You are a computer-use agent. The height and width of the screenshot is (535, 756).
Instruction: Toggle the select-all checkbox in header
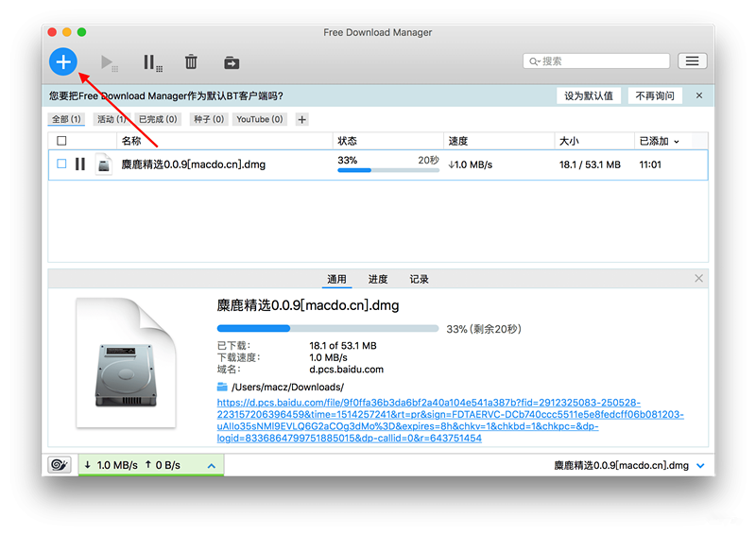61,141
